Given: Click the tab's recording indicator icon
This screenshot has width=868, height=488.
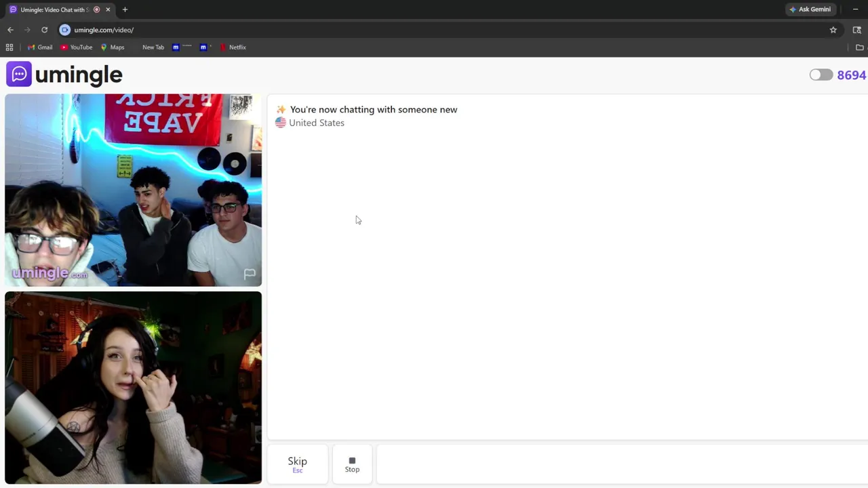Looking at the screenshot, I should coord(96,9).
